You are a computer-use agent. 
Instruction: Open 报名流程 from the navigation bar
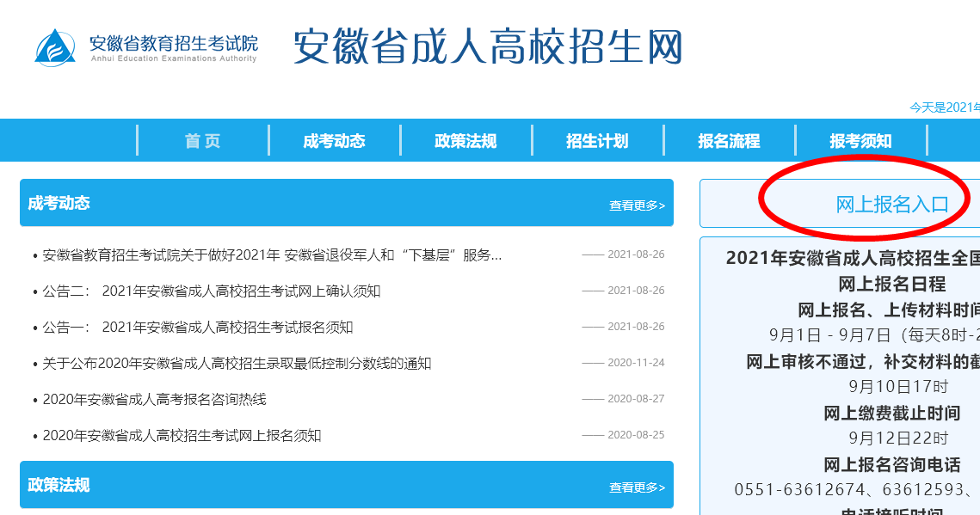click(729, 141)
